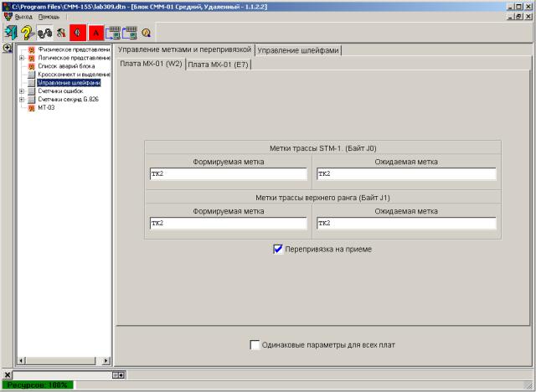Click the 'Ресурсов: 100%' status indicator
The height and width of the screenshot is (392, 536).
click(x=38, y=385)
